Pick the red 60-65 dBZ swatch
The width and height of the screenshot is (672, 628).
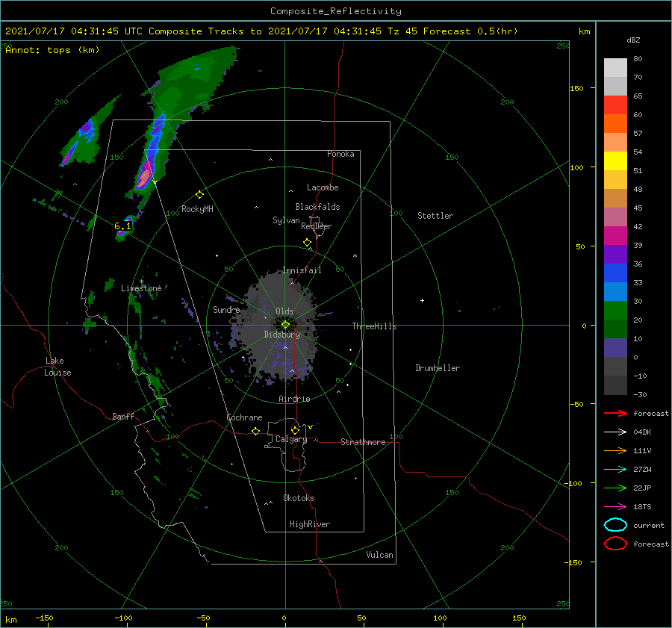click(615, 105)
